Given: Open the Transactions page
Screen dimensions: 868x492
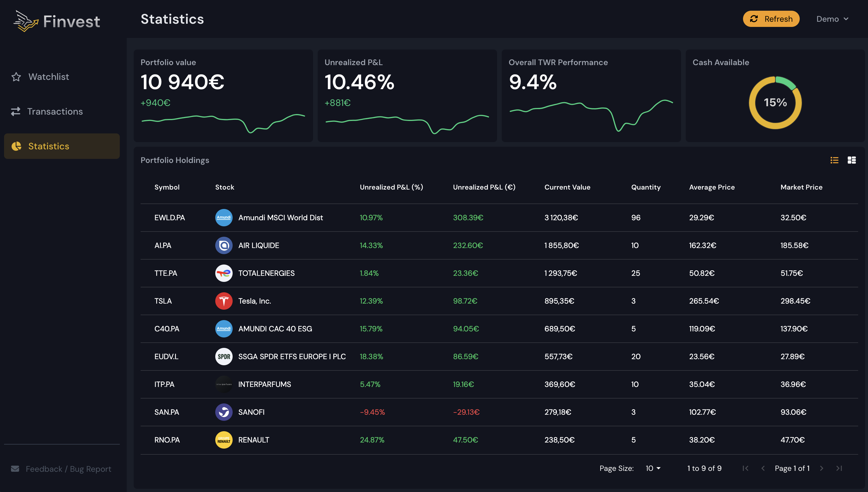Looking at the screenshot, I should [x=62, y=111].
